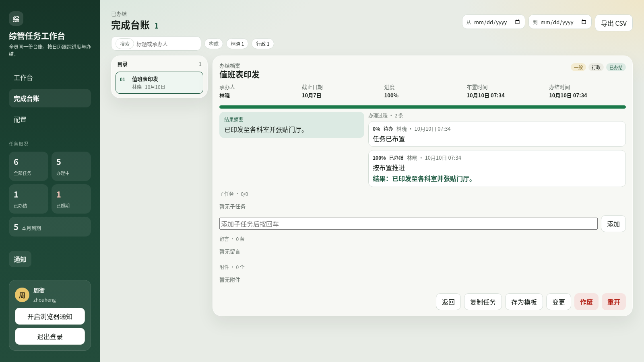Save the task with 存为模板
Viewport: 644px width, 362px height.
524,302
